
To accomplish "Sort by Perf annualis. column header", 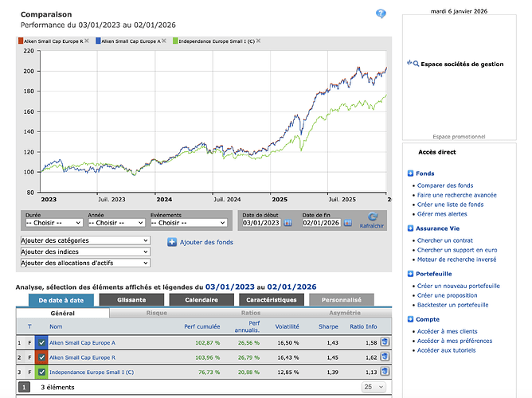I will (247, 326).
